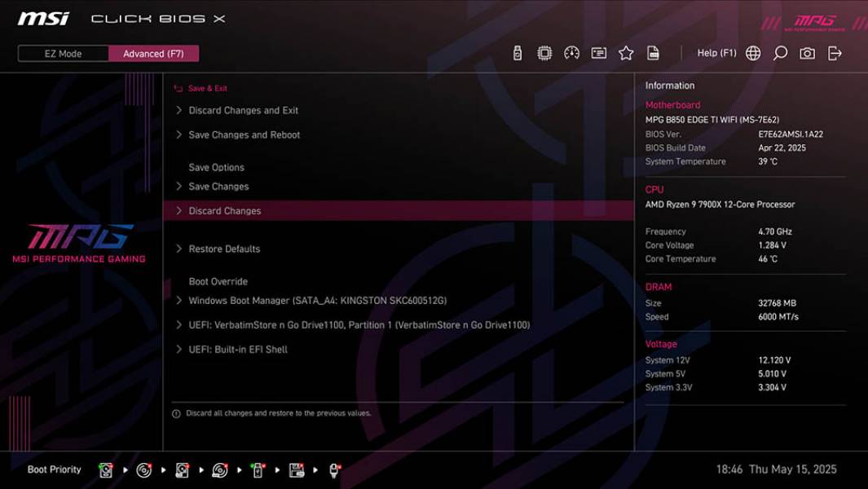
Task: Open search with the magnifier icon
Action: [780, 53]
